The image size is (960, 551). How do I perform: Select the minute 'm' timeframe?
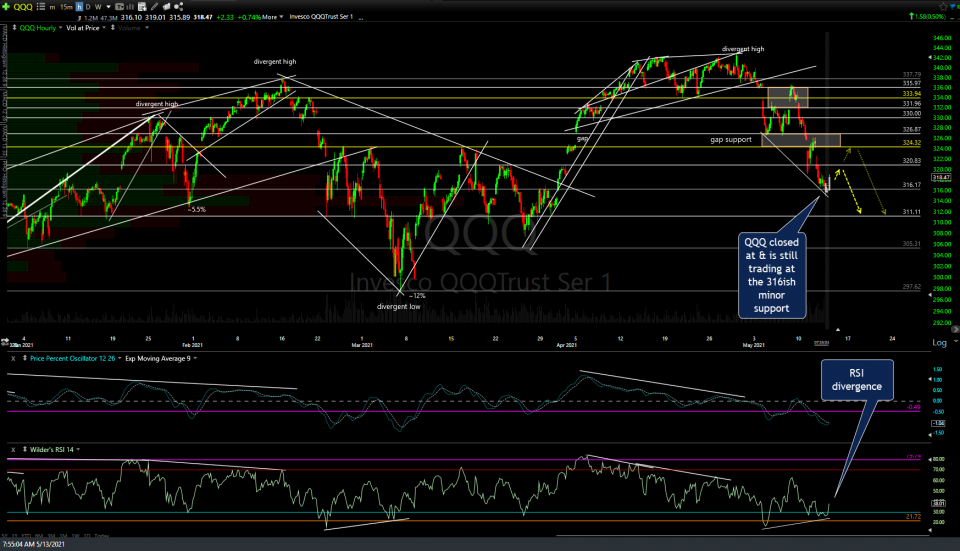click(52, 7)
